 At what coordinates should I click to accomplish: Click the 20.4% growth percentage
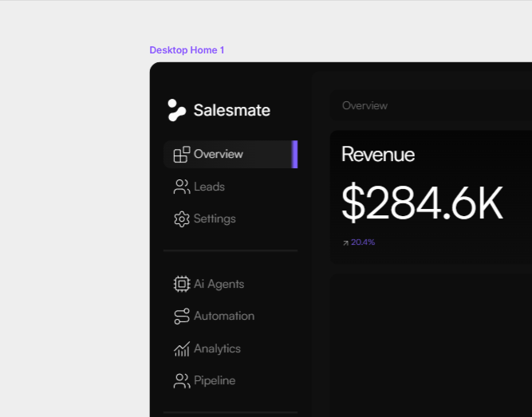(363, 242)
